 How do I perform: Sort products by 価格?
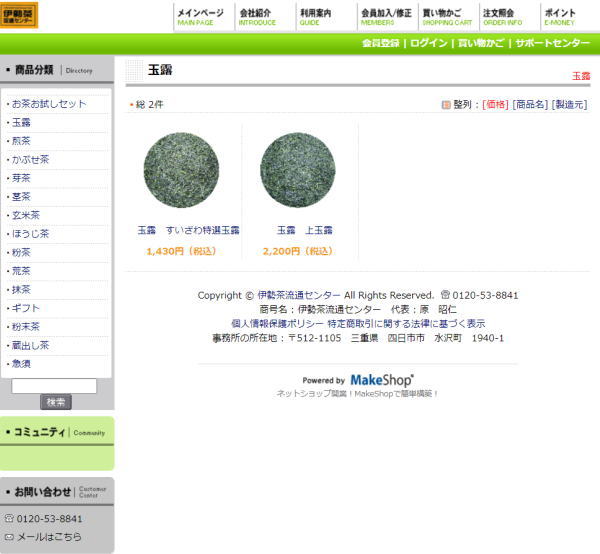(x=495, y=104)
